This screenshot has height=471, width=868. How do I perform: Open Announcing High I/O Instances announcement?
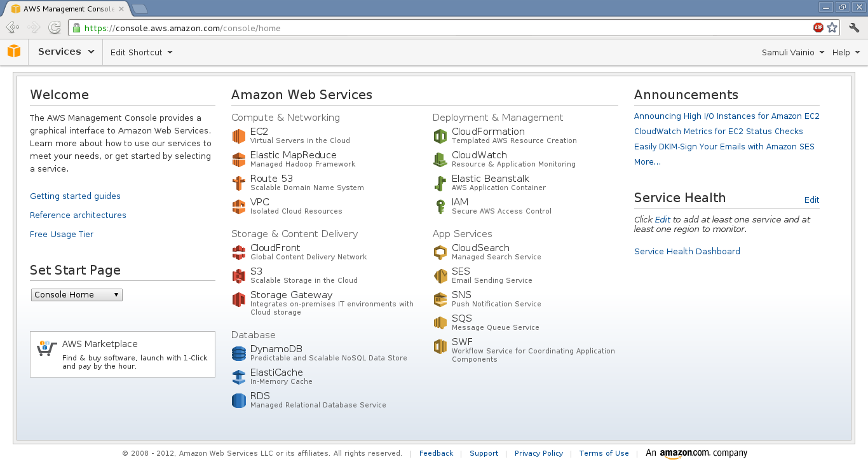tap(727, 116)
